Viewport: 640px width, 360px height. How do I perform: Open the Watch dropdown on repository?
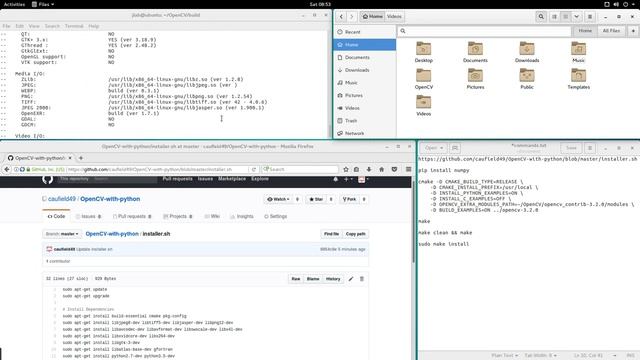pos(278,199)
